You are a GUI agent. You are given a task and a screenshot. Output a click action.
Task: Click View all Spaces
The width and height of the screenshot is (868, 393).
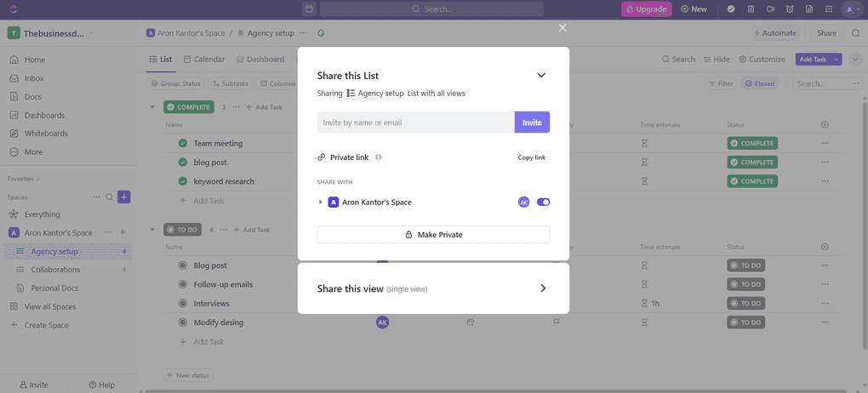(50, 306)
